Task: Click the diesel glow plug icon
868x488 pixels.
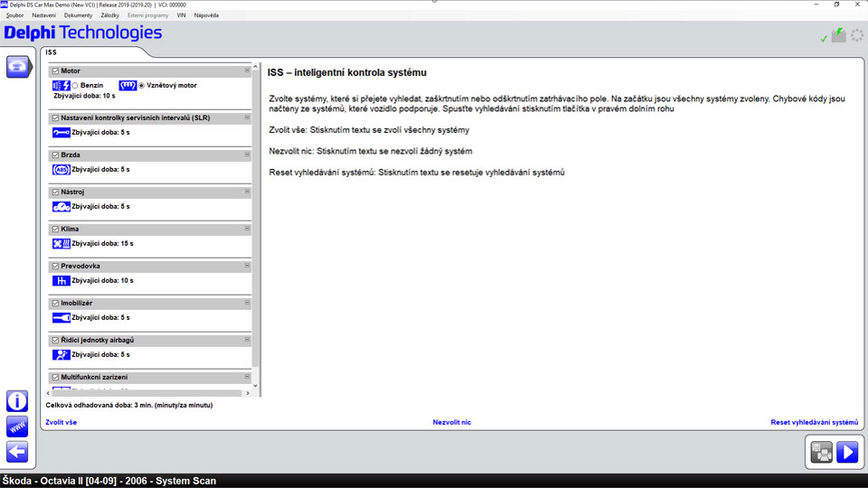Action: (x=127, y=85)
